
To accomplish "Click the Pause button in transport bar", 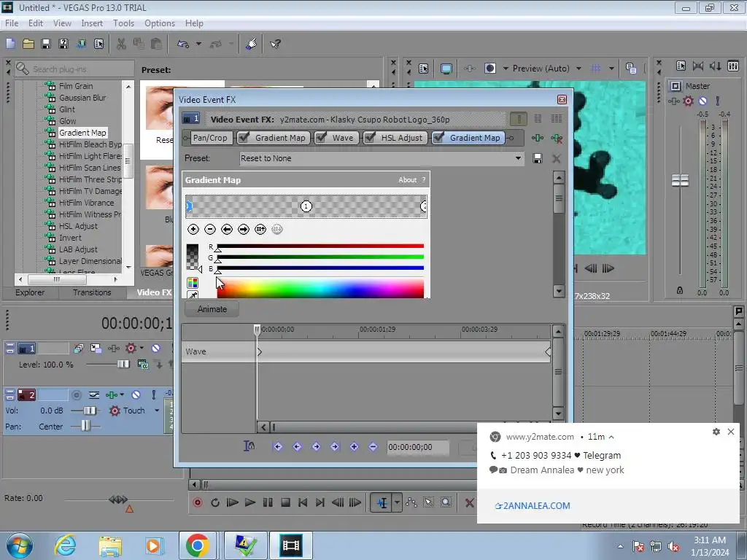I will click(x=268, y=502).
